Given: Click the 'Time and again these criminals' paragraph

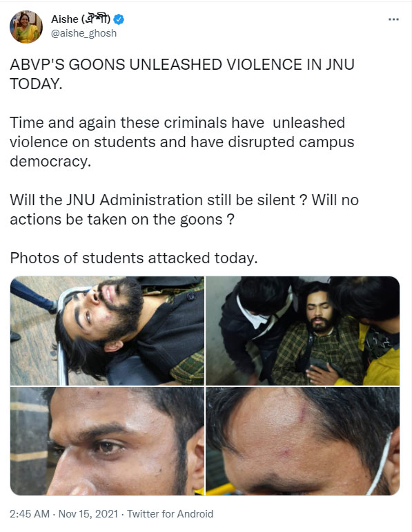Looking at the screenshot, I should click(x=182, y=142).
